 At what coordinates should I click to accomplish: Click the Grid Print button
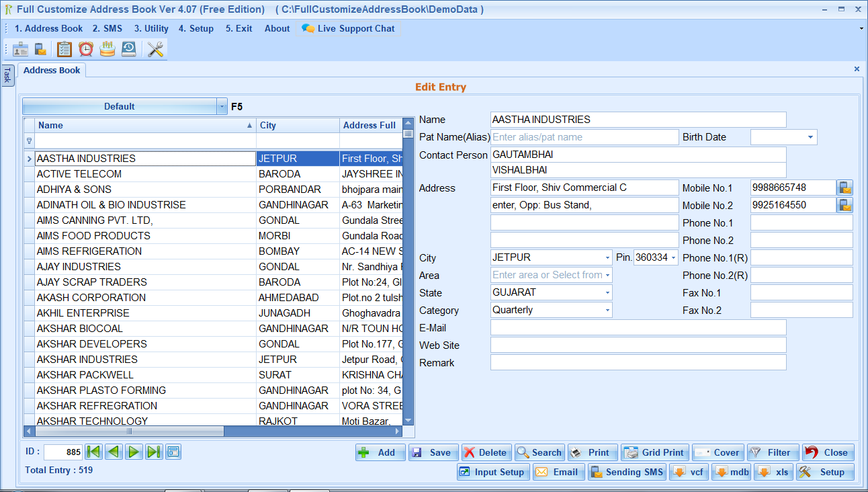pyautogui.click(x=654, y=452)
